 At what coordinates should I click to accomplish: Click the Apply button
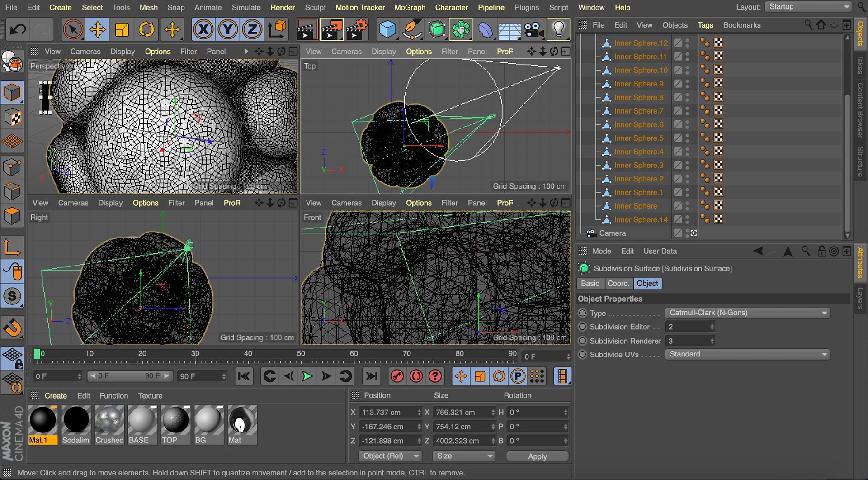[537, 456]
